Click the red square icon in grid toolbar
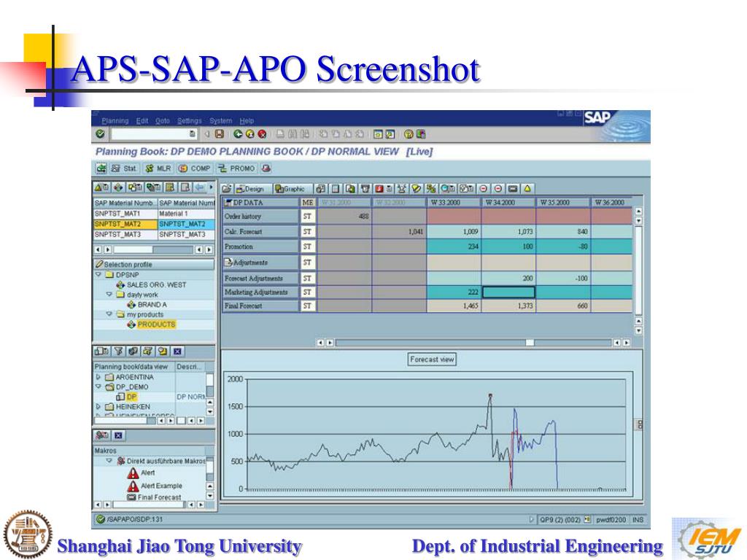 click(379, 189)
